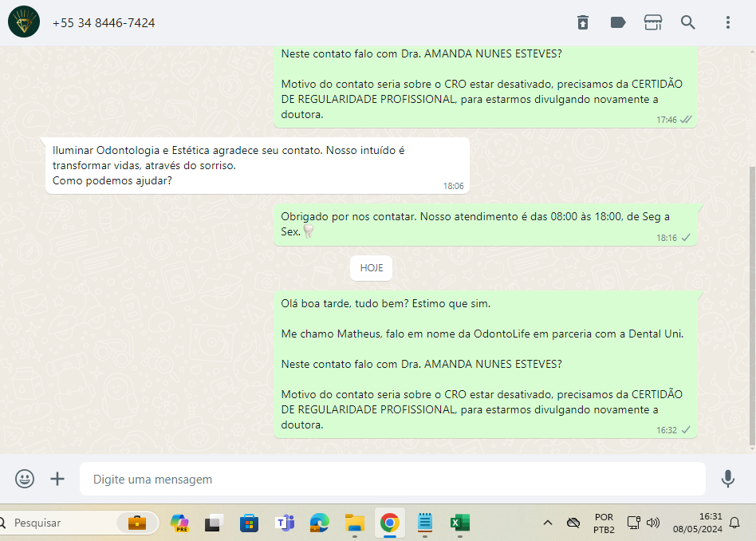Open volume control speaker icon
The height and width of the screenshot is (541, 756).
(653, 523)
